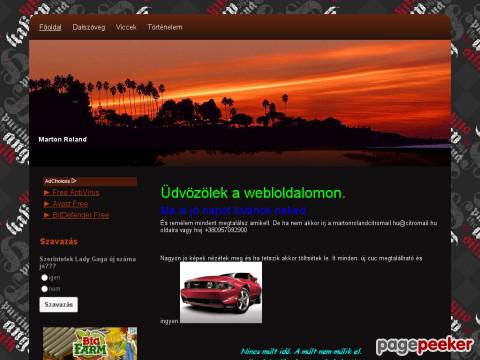Click the Marton Roland site title
Viewport: 480px width, 360px height.
coord(63,139)
